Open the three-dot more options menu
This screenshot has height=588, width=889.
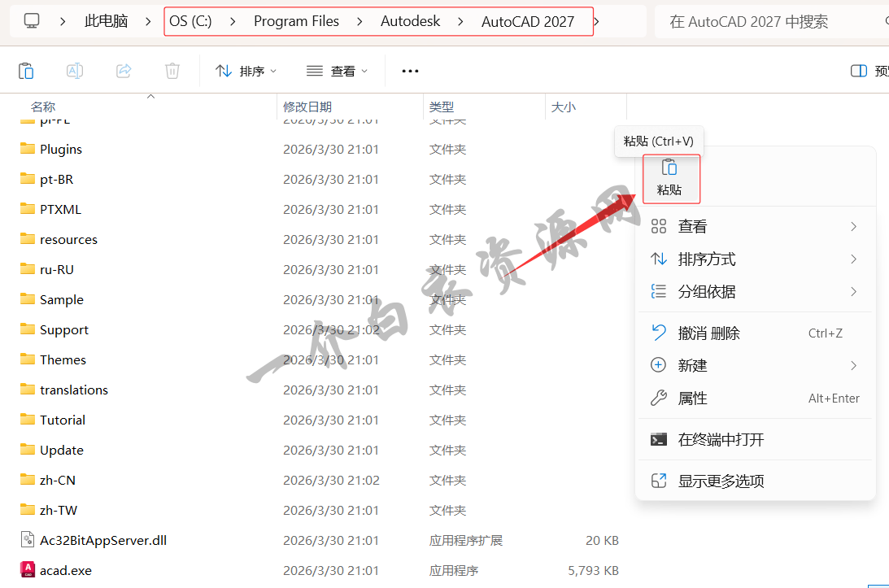[x=410, y=71]
